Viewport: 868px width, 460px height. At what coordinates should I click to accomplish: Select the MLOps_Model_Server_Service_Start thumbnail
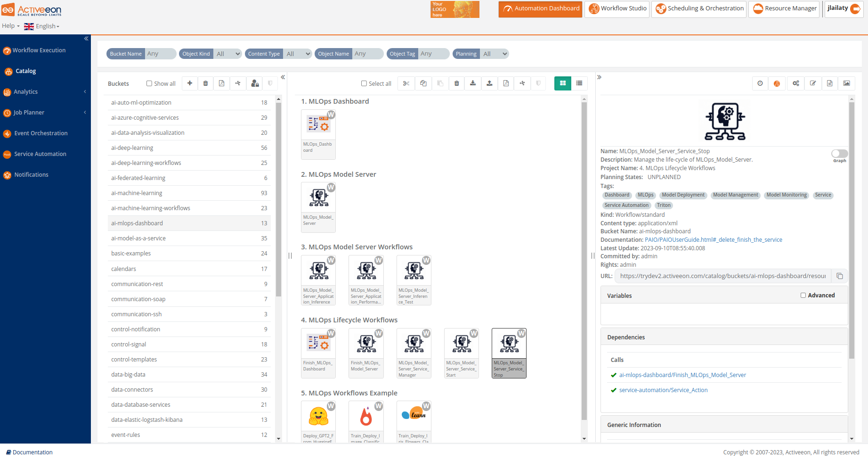coord(462,353)
